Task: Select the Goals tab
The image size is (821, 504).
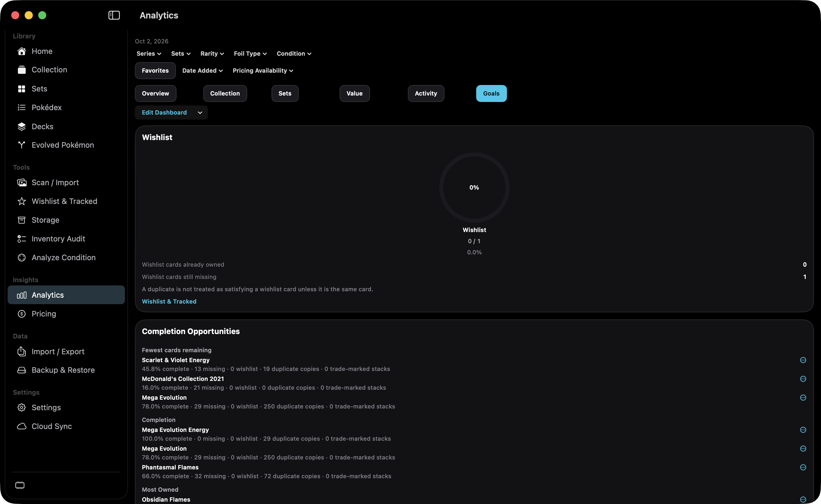Action: (x=491, y=94)
